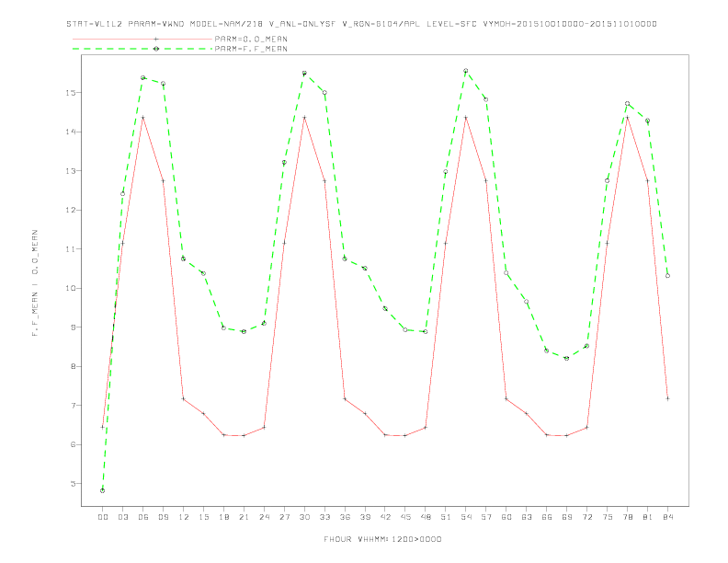Click y-axis tick label 13
Screen dimensions: 728x563
(71, 171)
